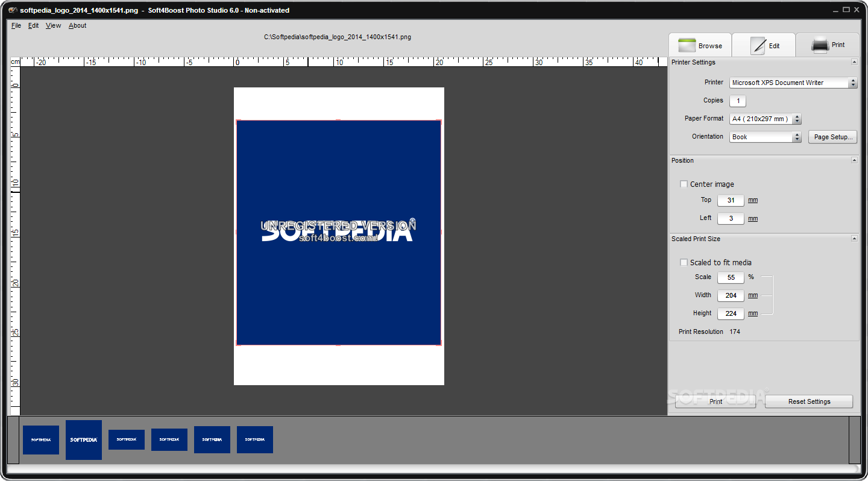Screen dimensions: 868x481
Task: Click the filmstrip right scroll arrow
Action: (x=854, y=440)
